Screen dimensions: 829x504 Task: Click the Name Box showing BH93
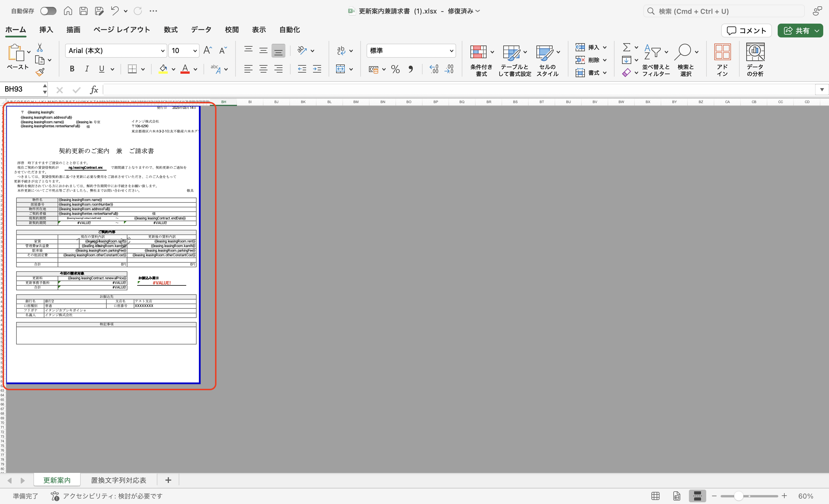[20, 90]
